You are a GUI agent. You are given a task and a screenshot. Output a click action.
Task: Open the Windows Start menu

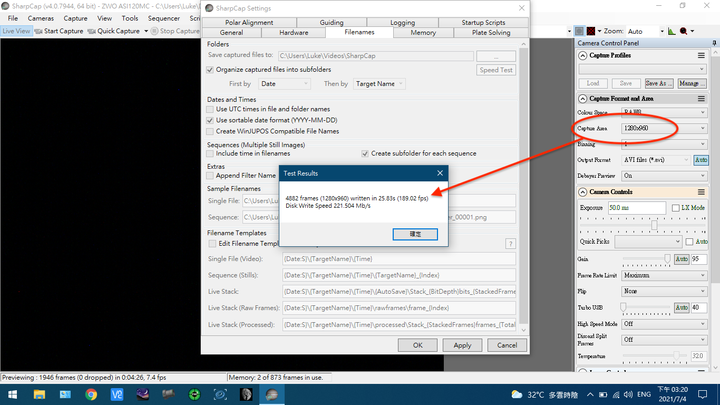coord(12,394)
